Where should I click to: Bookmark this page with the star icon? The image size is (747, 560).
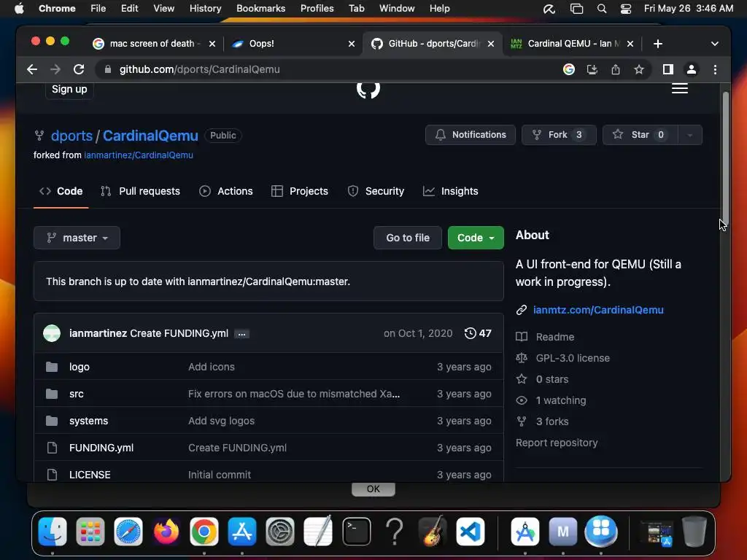639,69
